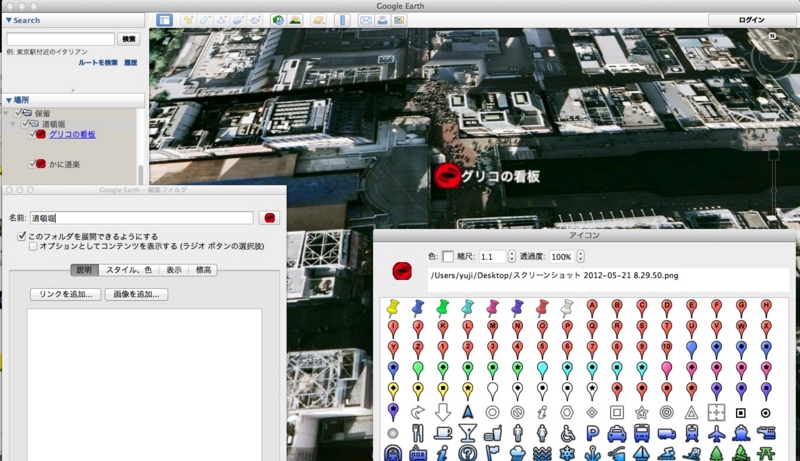This screenshot has width=800, height=461.
Task: Switch to the 説明 tab
Action: click(84, 270)
